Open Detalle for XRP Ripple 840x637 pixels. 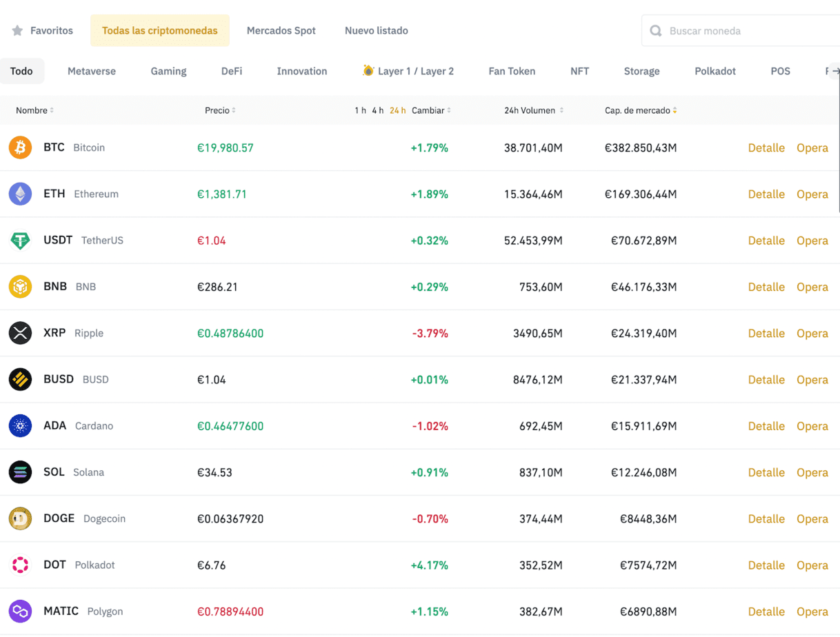click(x=766, y=333)
